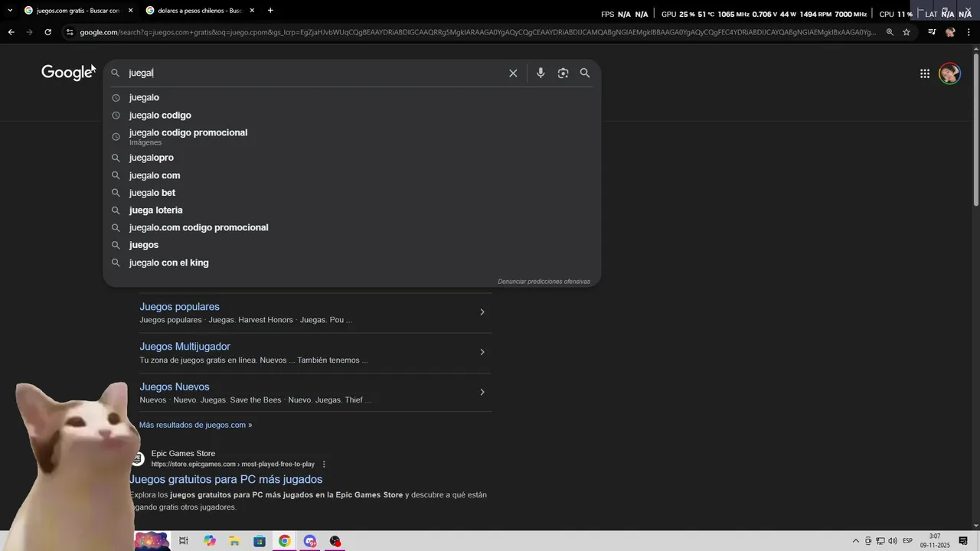Open Task View on the taskbar
This screenshot has width=980, height=551.
click(x=184, y=541)
